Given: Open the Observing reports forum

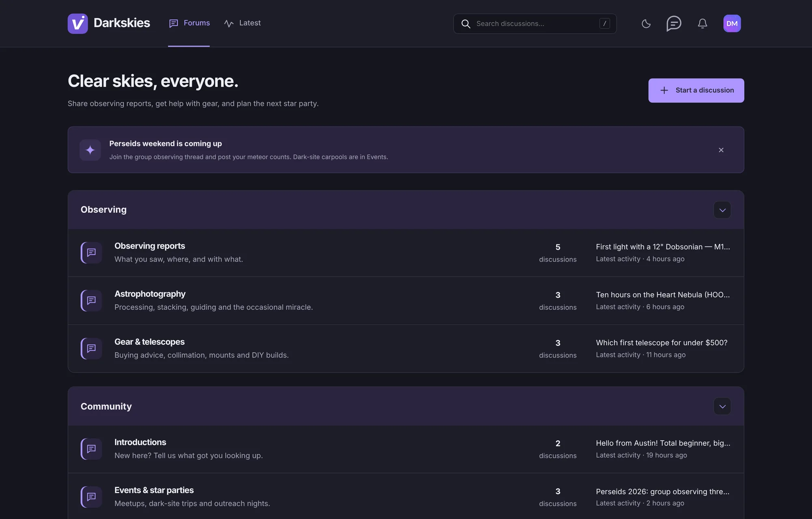Looking at the screenshot, I should (149, 246).
